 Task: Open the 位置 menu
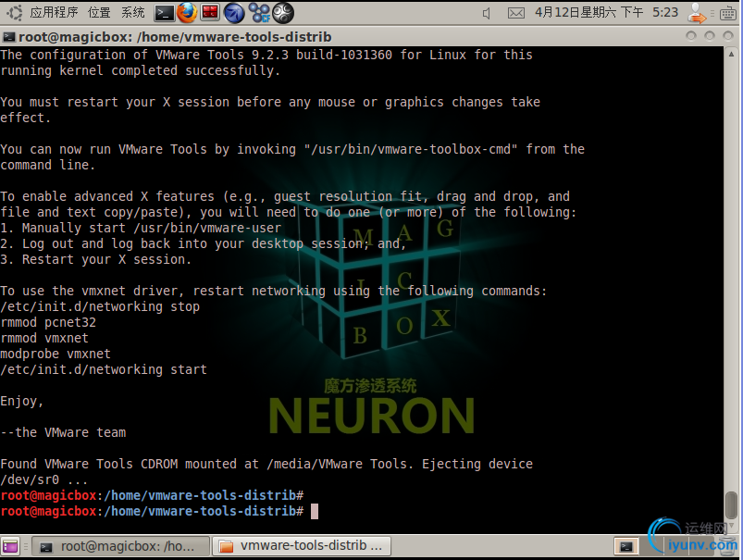(99, 12)
